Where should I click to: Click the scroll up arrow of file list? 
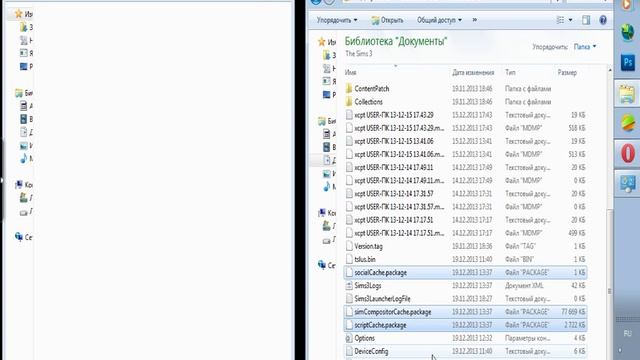click(x=610, y=71)
